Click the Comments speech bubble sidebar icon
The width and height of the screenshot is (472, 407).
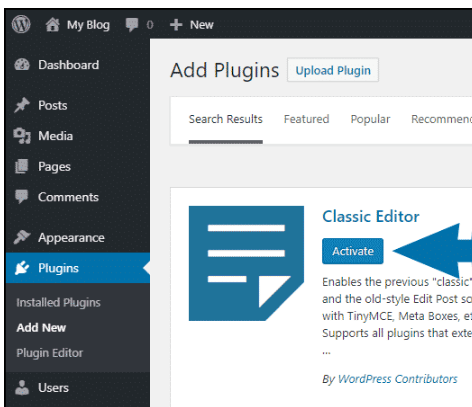(22, 197)
